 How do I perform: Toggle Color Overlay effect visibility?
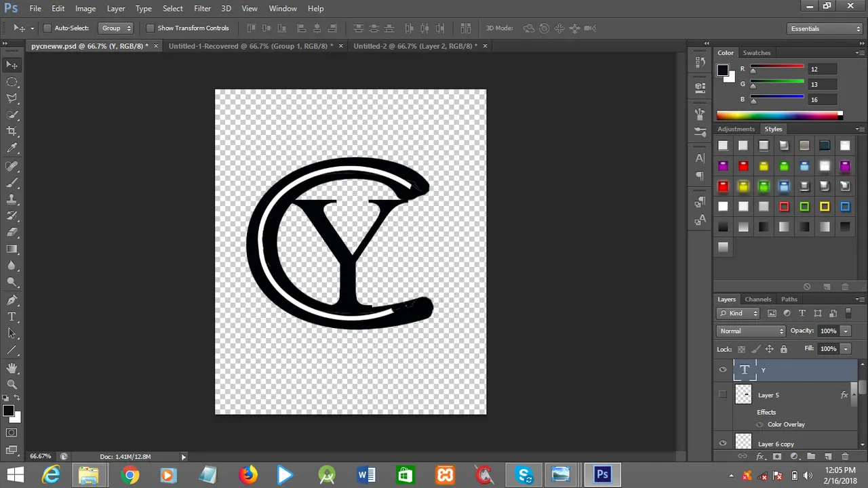point(759,424)
